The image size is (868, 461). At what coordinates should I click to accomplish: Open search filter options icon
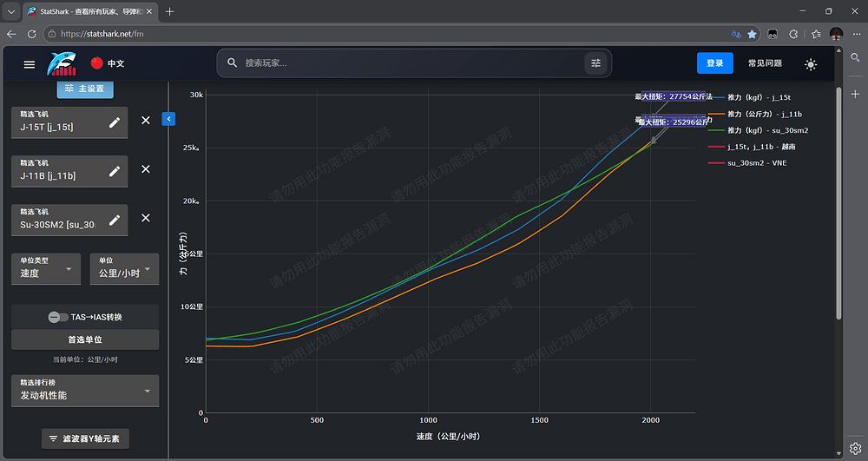(595, 63)
